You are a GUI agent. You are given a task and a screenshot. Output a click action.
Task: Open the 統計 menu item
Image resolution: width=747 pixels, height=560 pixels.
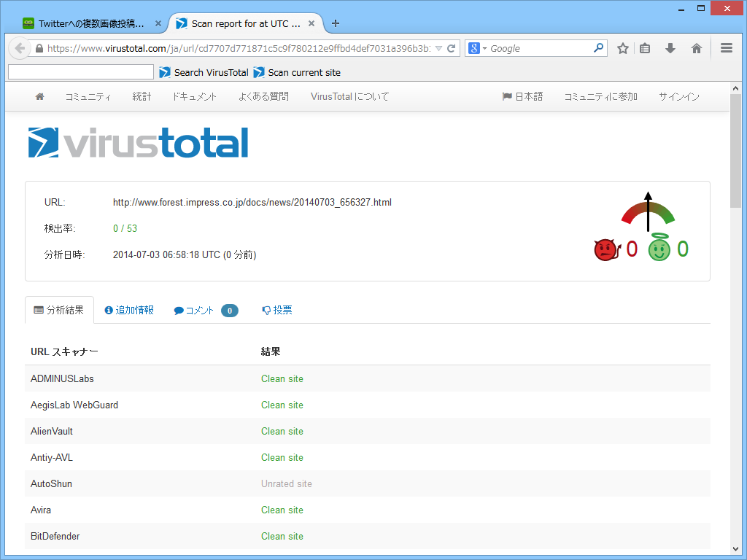click(142, 97)
